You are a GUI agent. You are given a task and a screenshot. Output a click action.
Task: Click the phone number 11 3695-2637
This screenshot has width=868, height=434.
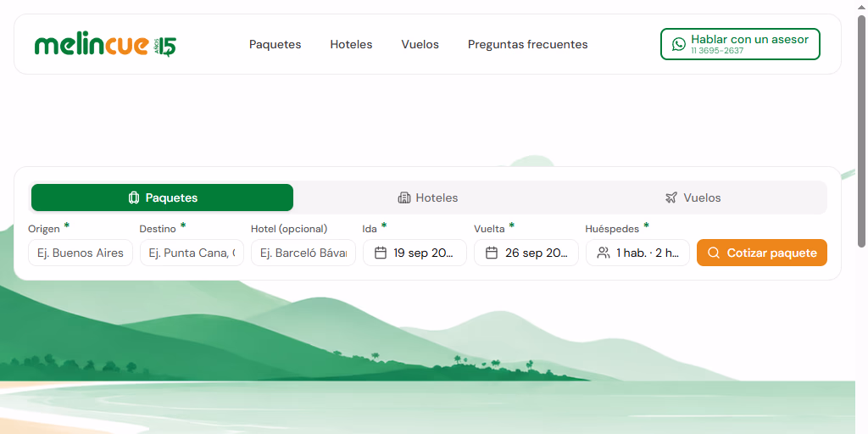pos(717,50)
